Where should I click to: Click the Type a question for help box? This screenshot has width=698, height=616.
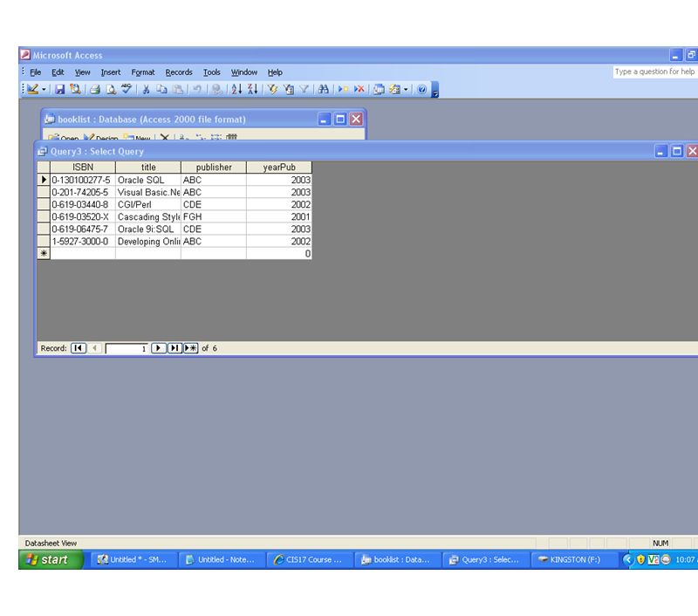(655, 72)
